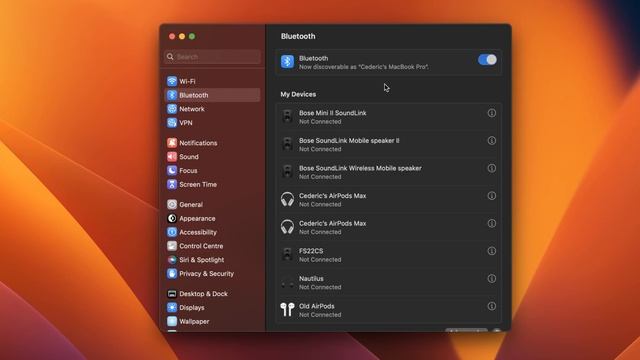Select the Bose SoundLink Mobile speaker II name
Screen dimensions: 640x360
pyautogui.click(x=349, y=140)
